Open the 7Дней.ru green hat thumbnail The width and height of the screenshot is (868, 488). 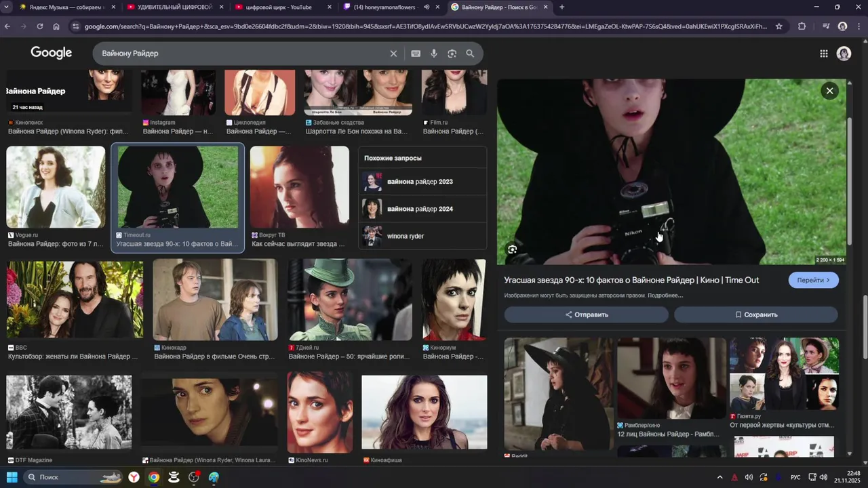pos(350,300)
